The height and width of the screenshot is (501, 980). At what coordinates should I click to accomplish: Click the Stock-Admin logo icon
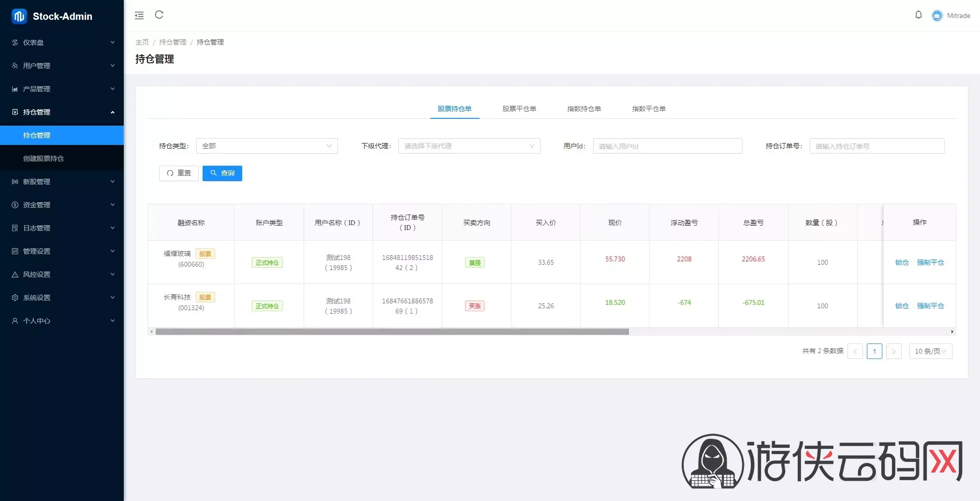[x=19, y=16]
